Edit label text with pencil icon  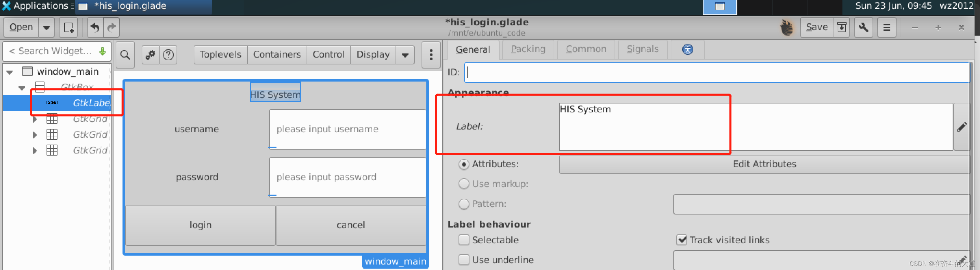(962, 127)
